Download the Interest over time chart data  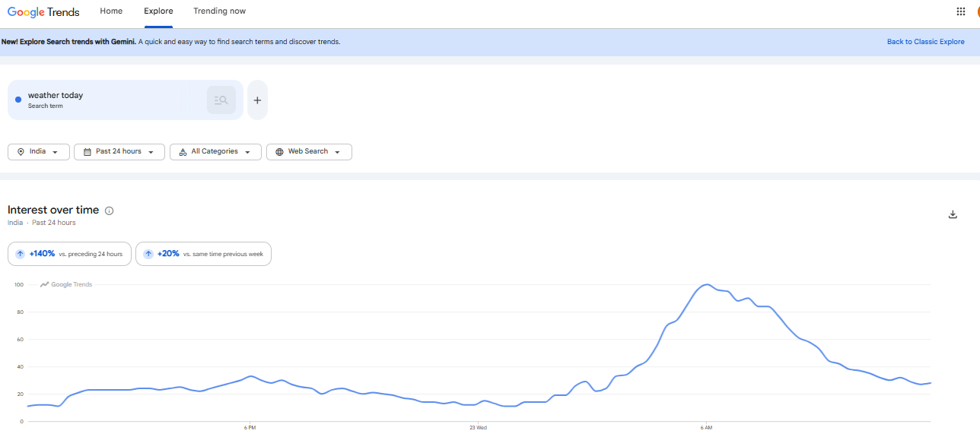pos(953,214)
